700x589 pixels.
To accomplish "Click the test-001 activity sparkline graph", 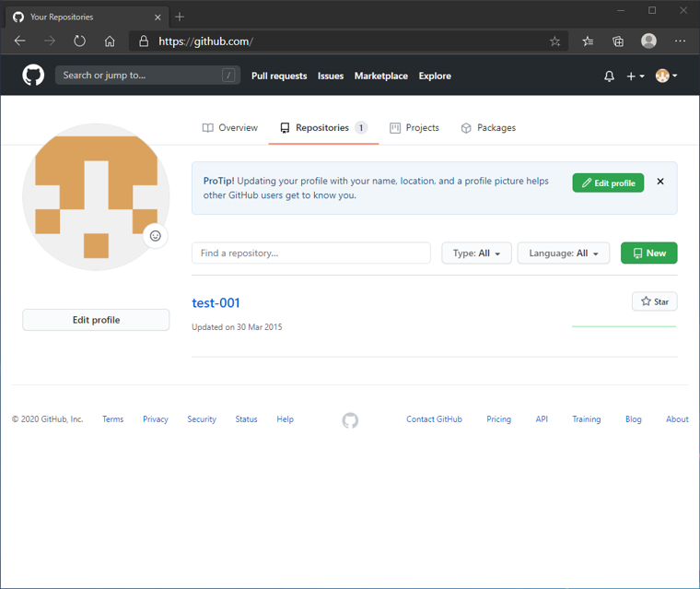I will pyautogui.click(x=624, y=326).
